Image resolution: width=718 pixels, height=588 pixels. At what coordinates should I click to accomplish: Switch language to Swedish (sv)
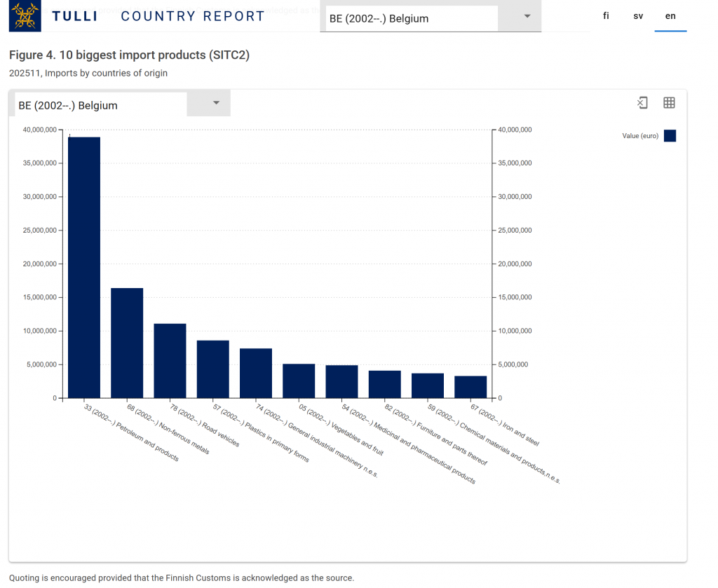(x=638, y=15)
